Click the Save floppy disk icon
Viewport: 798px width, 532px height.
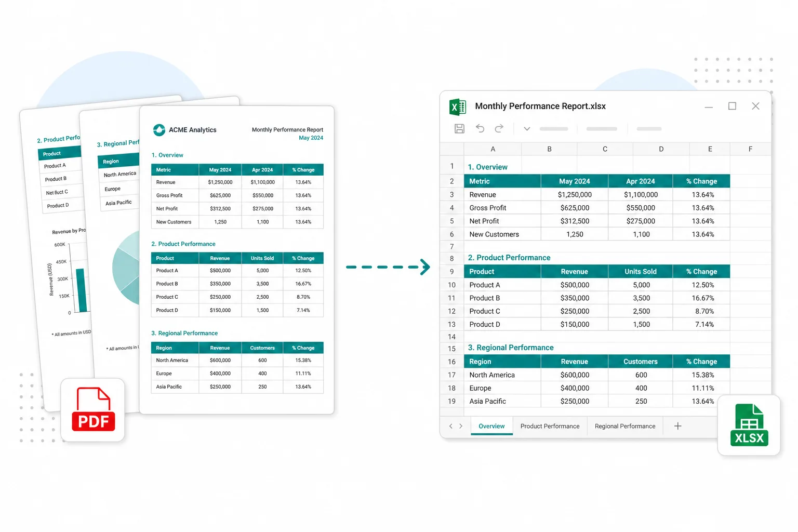[459, 128]
